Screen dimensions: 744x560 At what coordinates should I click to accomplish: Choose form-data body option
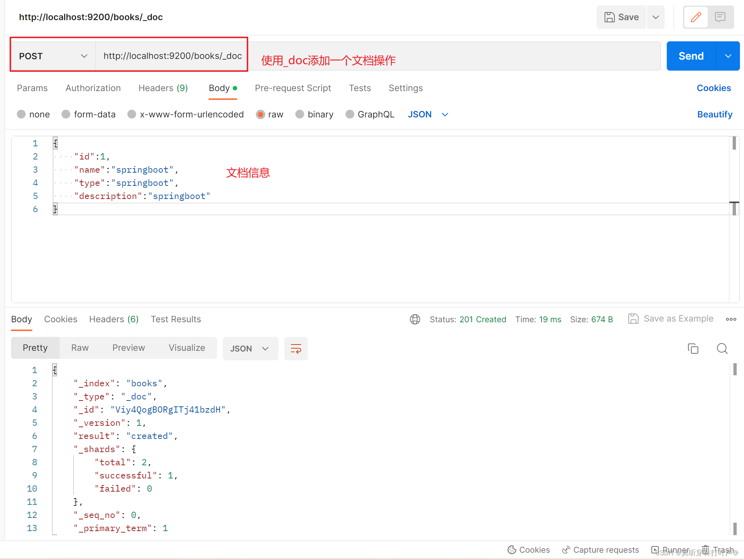point(66,114)
